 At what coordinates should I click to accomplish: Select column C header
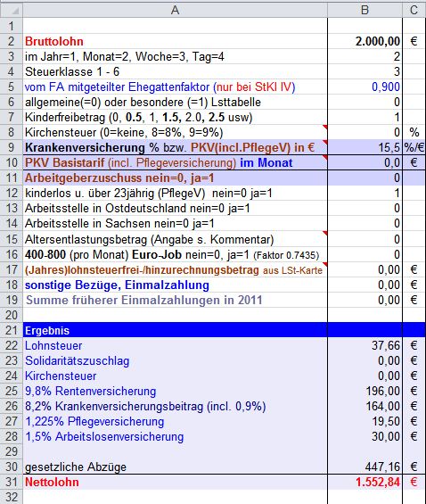click(414, 10)
